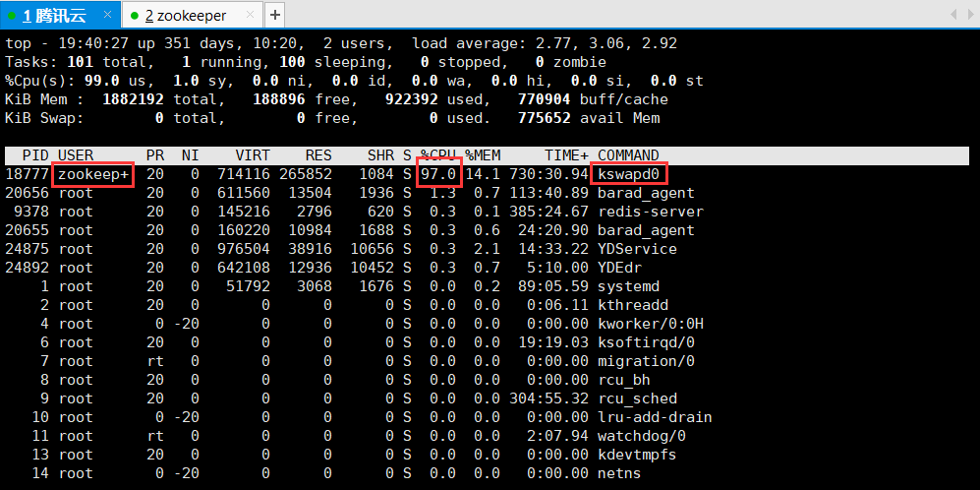Click the 775652 avail Mem value
Screen dimensions: 980x490
[545, 118]
